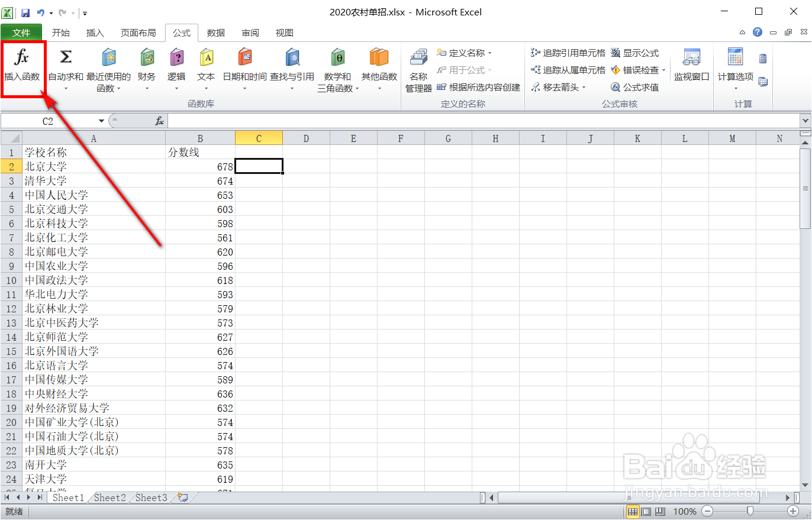Switch to the Page Layout (页面布局) tab
The image size is (812, 520).
pos(138,33)
